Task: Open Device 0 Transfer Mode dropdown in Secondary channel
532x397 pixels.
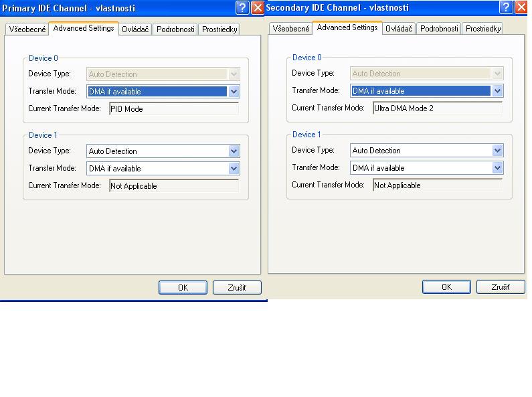Action: click(497, 91)
